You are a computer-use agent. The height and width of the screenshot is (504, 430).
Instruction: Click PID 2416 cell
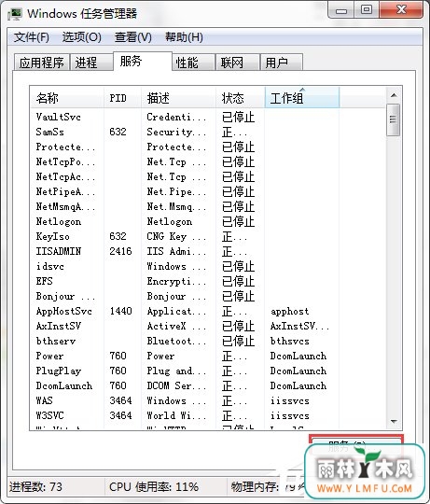120,251
